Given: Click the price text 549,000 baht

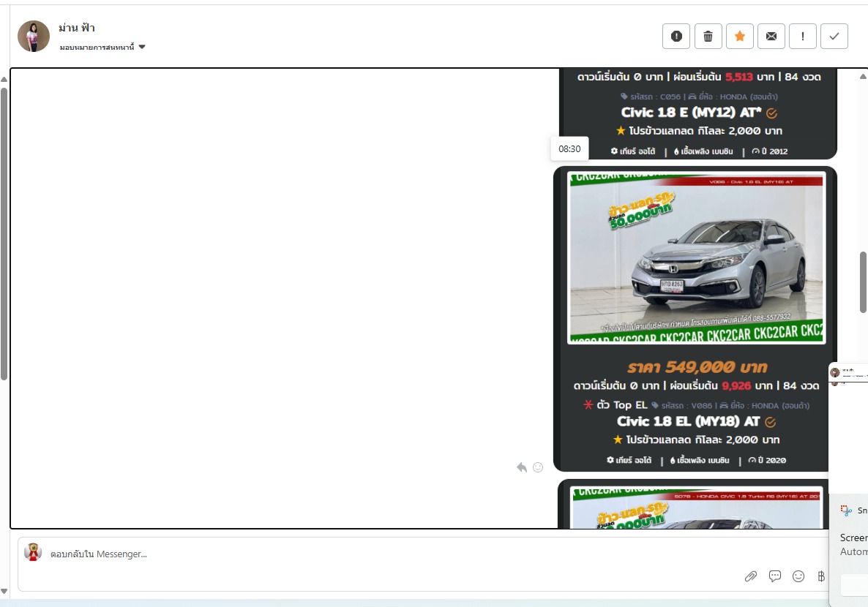Looking at the screenshot, I should pyautogui.click(x=697, y=367).
